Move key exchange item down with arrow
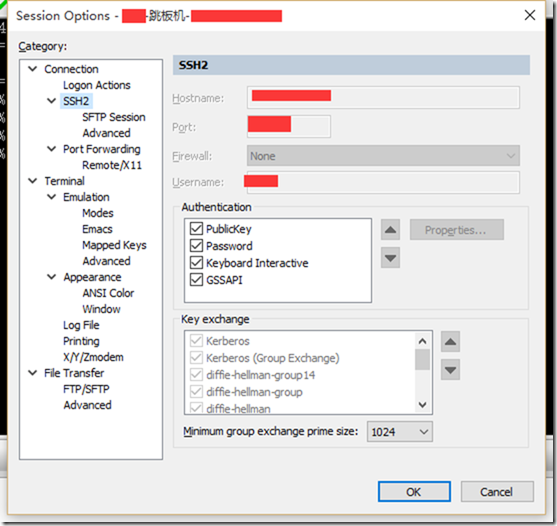The image size is (557, 526). pos(450,370)
